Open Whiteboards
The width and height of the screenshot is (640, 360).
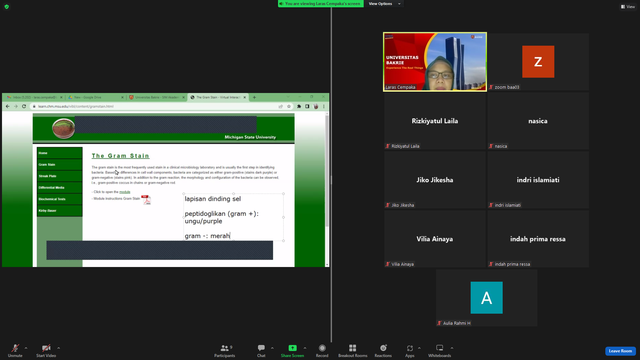440,350
